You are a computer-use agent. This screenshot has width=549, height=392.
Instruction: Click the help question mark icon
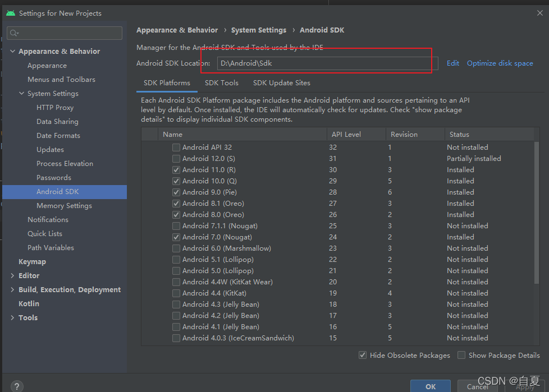coord(17,386)
